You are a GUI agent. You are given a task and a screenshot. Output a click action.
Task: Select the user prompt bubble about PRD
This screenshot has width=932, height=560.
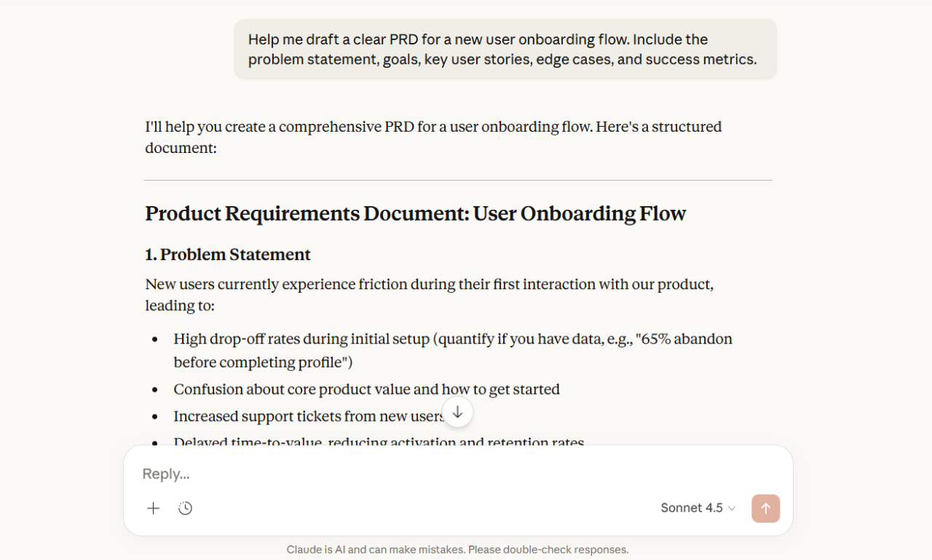click(x=505, y=49)
